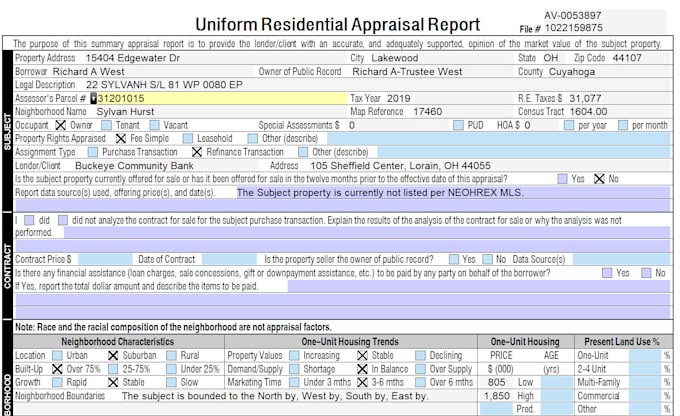Click the Neighborhood Boundaries description text
This screenshot has width=680, height=416.
(275, 396)
